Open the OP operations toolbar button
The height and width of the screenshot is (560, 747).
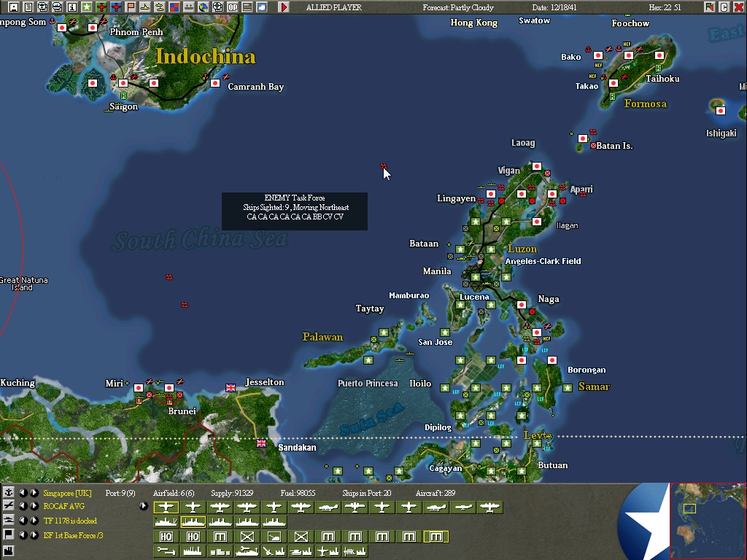[233, 7]
